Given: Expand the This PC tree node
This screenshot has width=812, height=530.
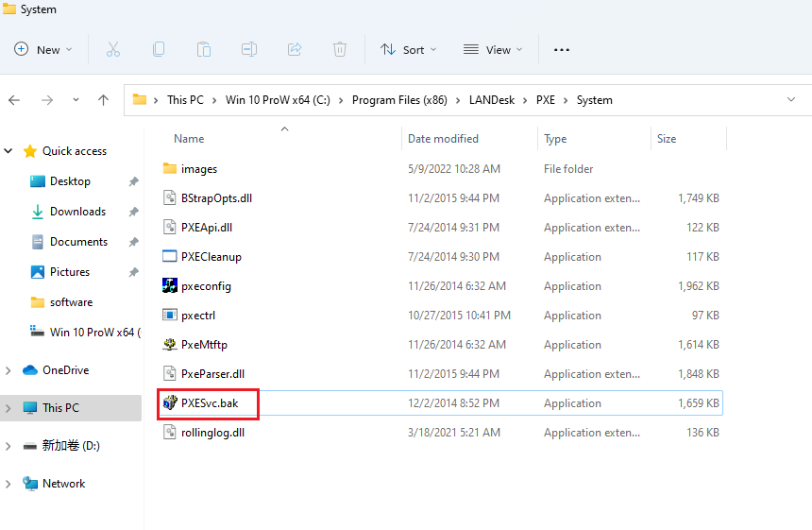Looking at the screenshot, I should (8, 408).
